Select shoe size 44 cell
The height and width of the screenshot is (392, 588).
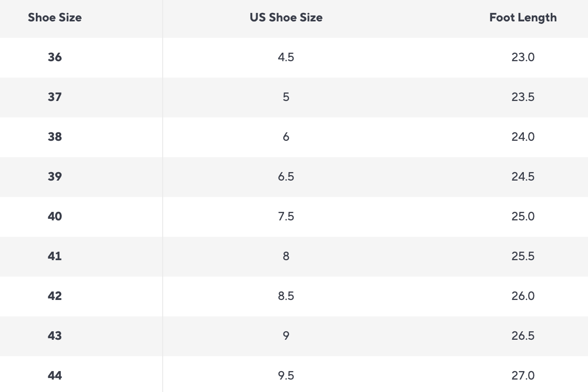55,376
